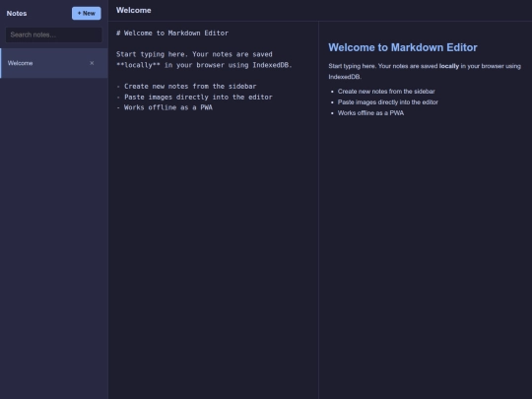Click the preview heading "Welcome to Markdown Editor"
This screenshot has width=532, height=399.
point(403,47)
